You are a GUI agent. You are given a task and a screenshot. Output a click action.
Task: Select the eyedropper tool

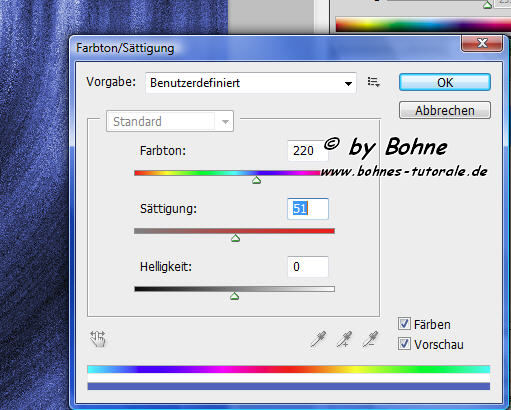318,339
